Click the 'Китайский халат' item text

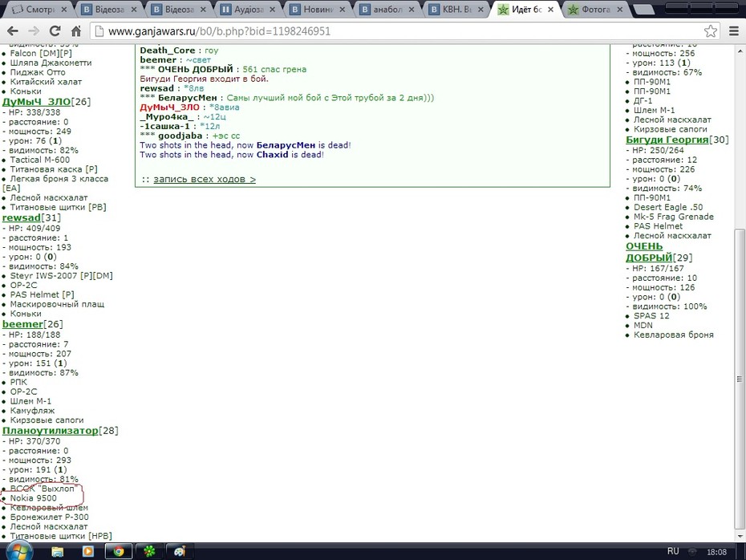point(46,82)
